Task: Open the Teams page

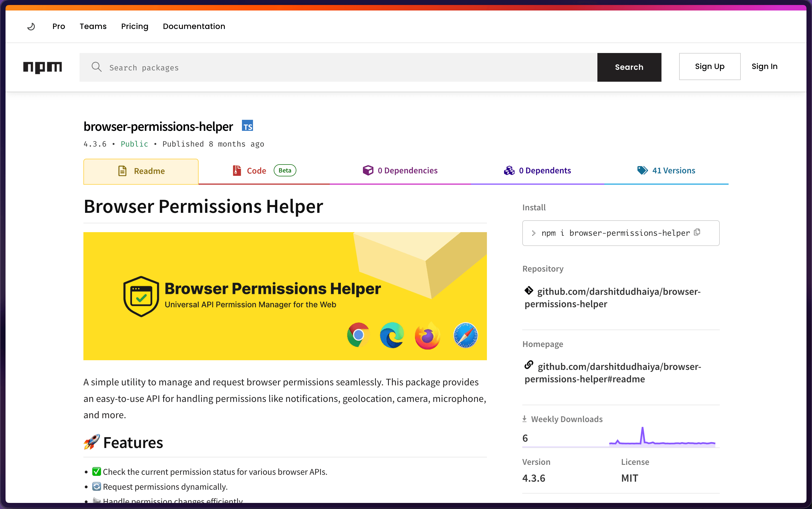Action: click(x=93, y=26)
